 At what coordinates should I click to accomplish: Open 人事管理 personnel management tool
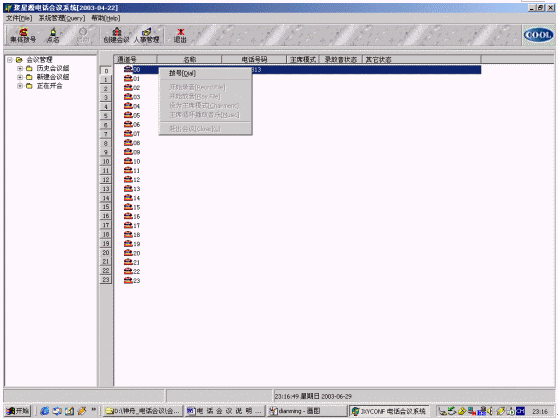pyautogui.click(x=146, y=35)
